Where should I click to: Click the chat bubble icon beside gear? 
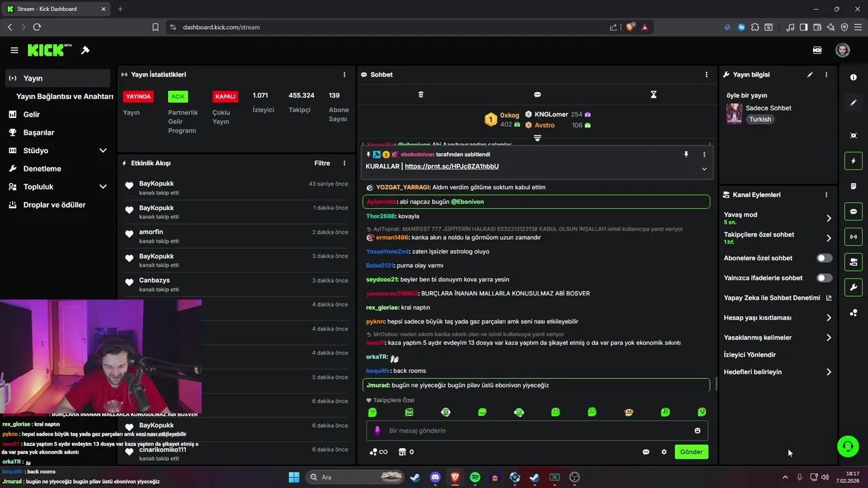pos(646,452)
